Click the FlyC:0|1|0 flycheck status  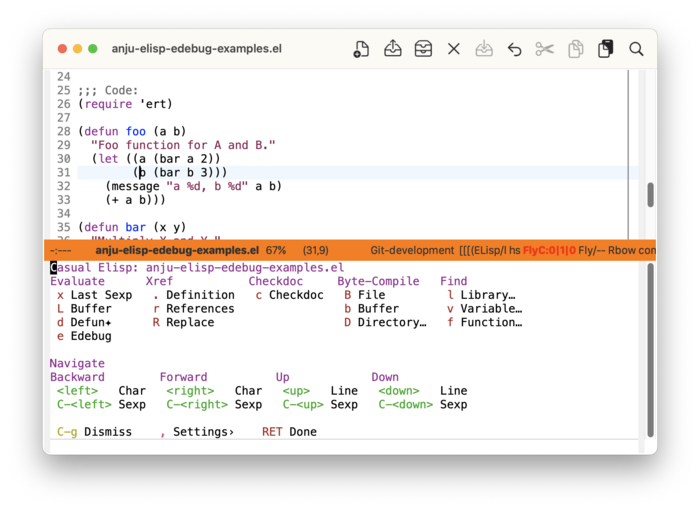549,250
